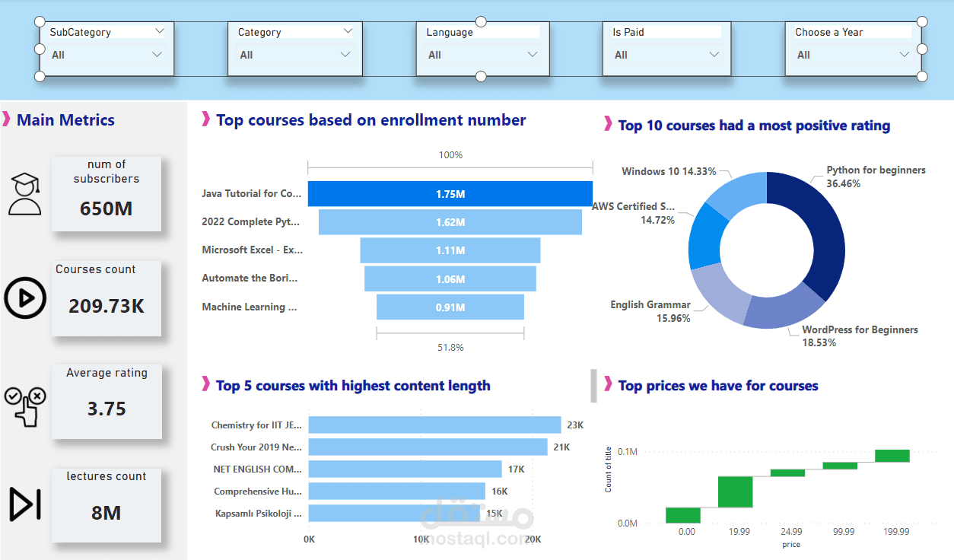Click the num of subscribers 650M card
This screenshot has height=560, width=954.
coord(106,194)
